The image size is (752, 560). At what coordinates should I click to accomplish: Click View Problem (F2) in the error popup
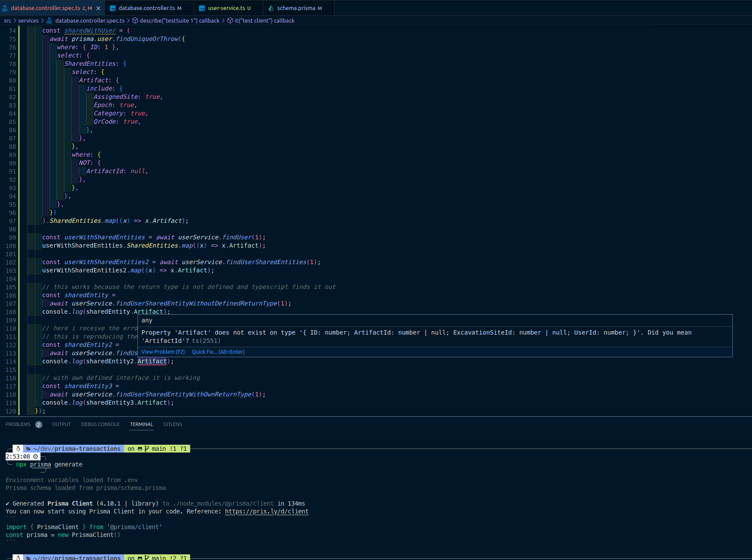tap(163, 352)
